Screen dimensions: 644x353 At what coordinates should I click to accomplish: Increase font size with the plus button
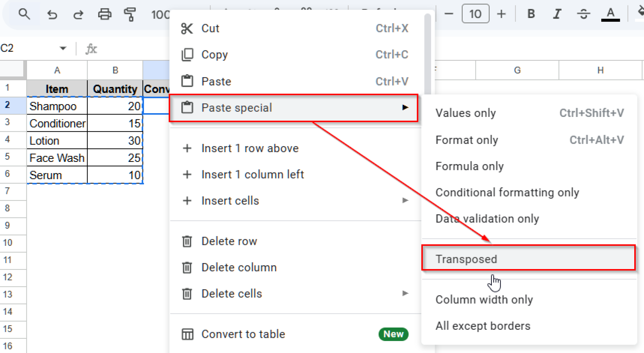(501, 14)
